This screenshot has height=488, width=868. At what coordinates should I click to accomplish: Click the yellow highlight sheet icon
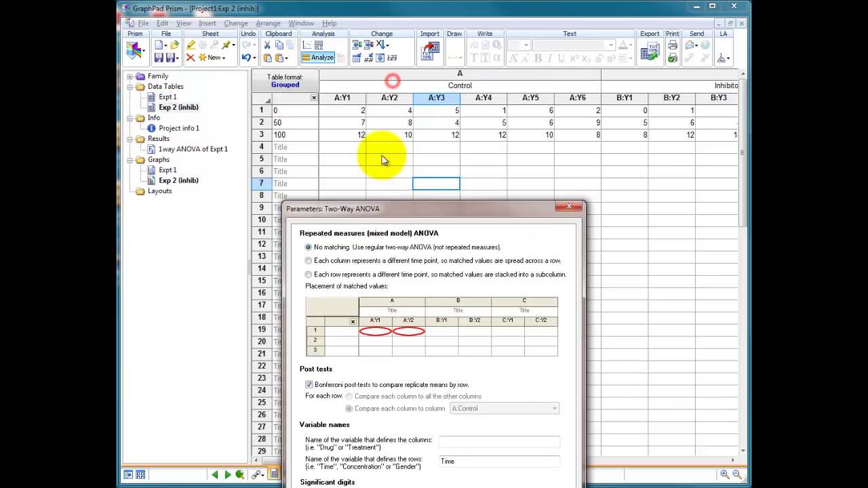[x=191, y=45]
